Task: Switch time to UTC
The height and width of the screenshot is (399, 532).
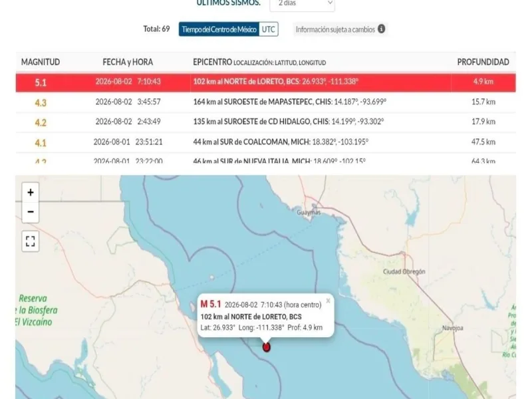Action: click(269, 29)
